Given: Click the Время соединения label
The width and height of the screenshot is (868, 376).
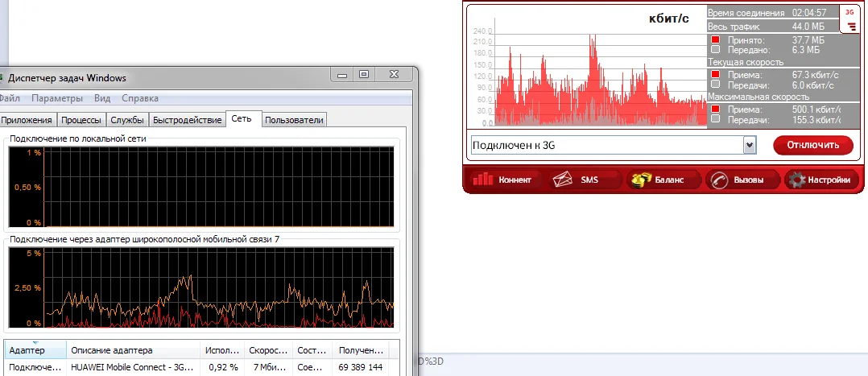Looking at the screenshot, I should (x=746, y=13).
